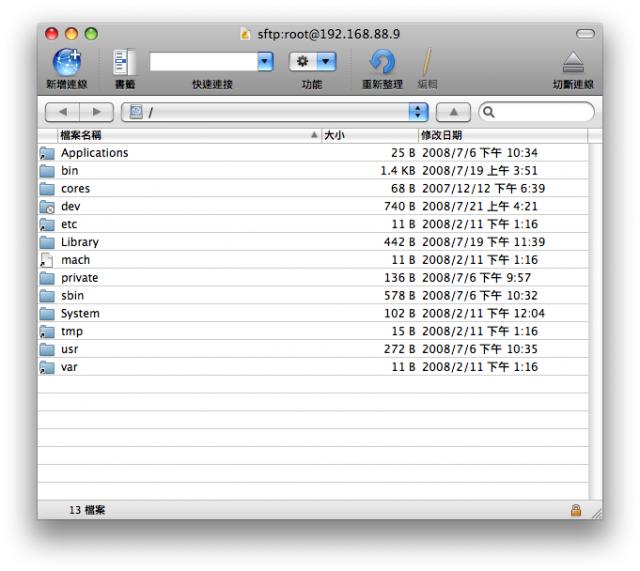640x571 pixels.
Task: Sort by the modified date column header
Action: [500, 134]
